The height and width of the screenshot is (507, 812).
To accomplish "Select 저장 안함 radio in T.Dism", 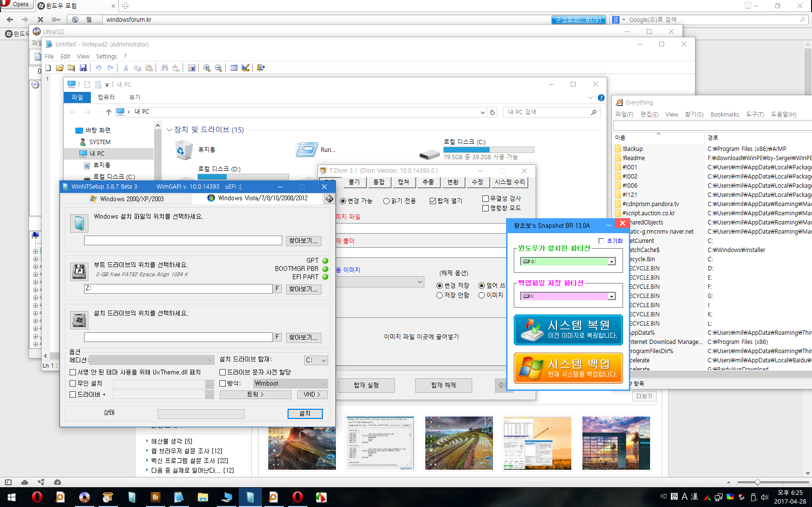I will tap(440, 296).
